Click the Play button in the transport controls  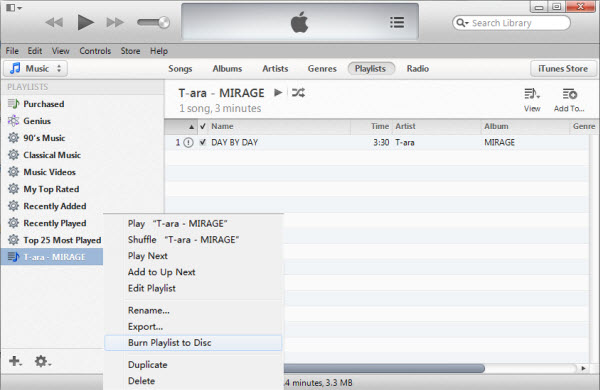click(85, 22)
